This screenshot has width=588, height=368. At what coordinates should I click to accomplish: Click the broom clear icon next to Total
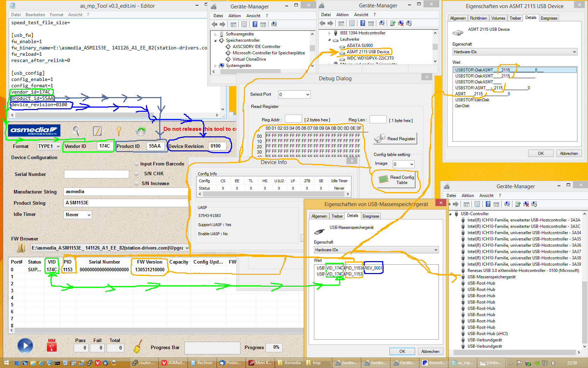[138, 346]
